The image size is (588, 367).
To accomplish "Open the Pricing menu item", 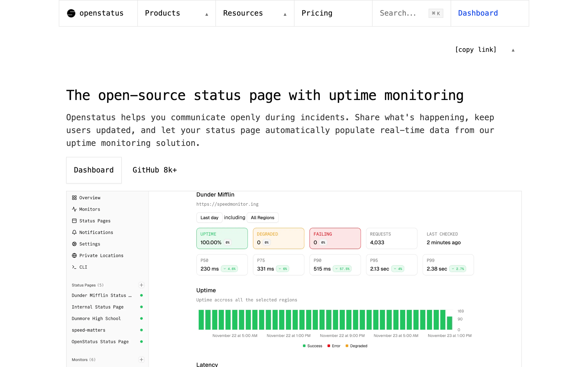I will (317, 13).
